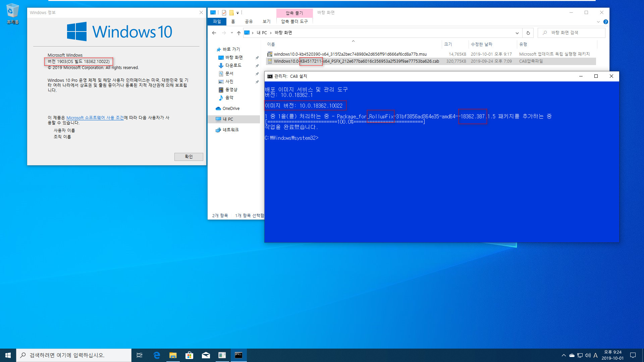The height and width of the screenshot is (362, 644).
Task: Open Explorer help icon
Action: point(605,22)
